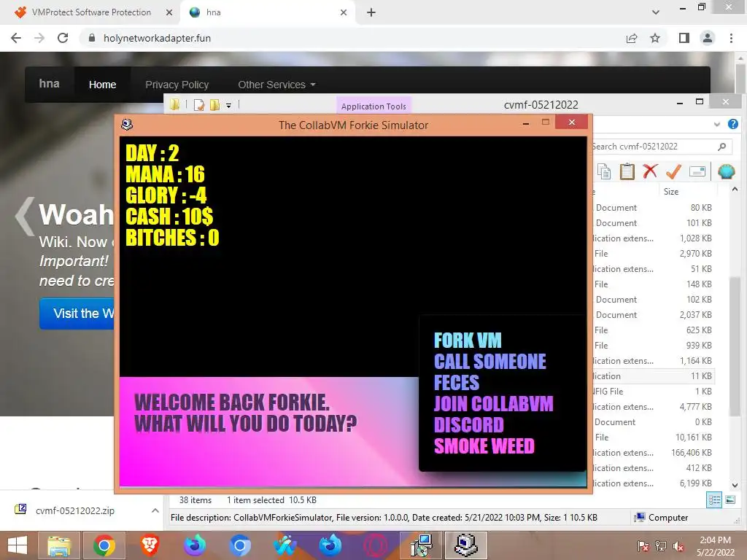
Task: Open Application Tools ribbon tab
Action: pyautogui.click(x=373, y=106)
